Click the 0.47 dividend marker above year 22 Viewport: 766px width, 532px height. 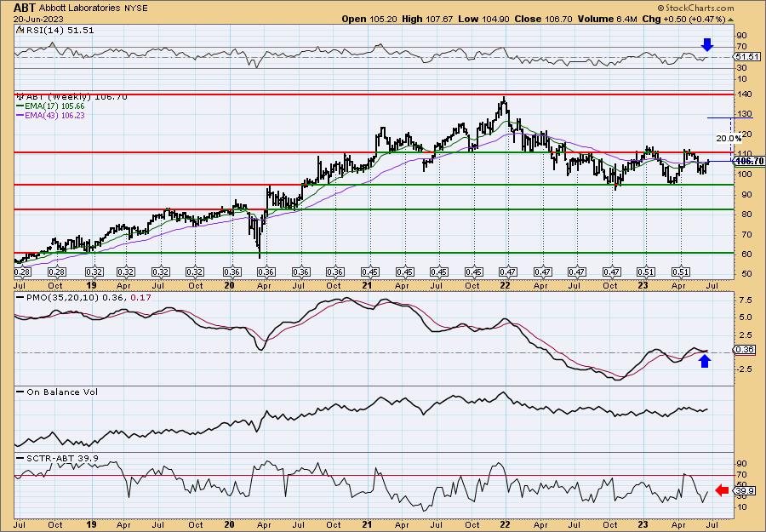(x=507, y=272)
